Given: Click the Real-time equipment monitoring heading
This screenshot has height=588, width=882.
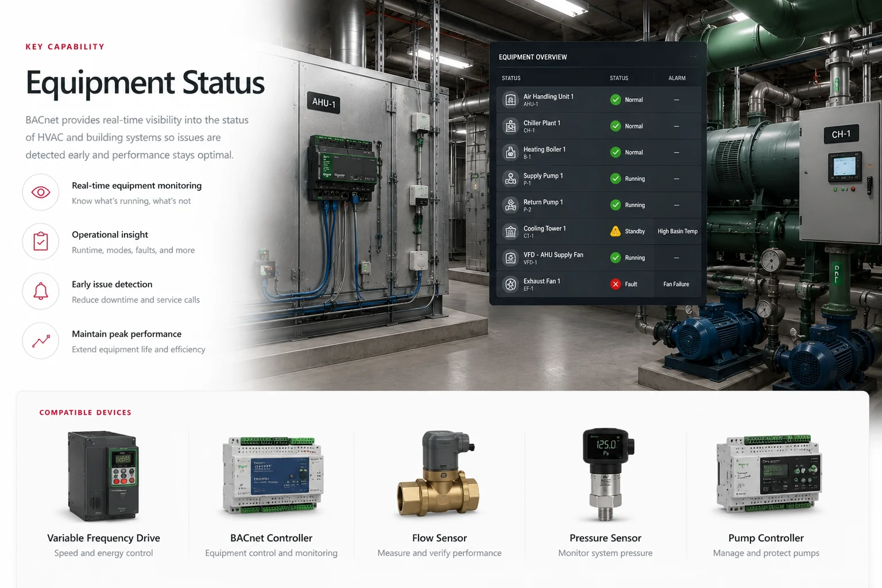Looking at the screenshot, I should pos(137,185).
